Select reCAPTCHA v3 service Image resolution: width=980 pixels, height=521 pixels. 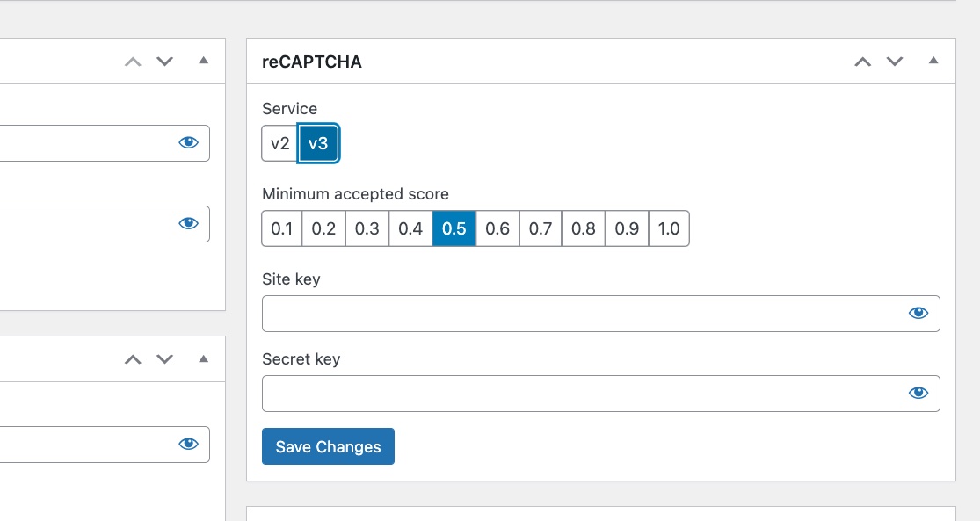point(318,144)
